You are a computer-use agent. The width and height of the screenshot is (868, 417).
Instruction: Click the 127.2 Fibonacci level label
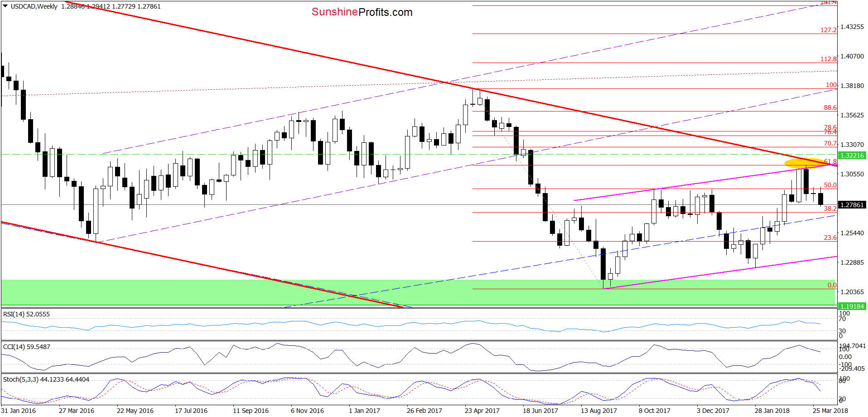tap(829, 30)
